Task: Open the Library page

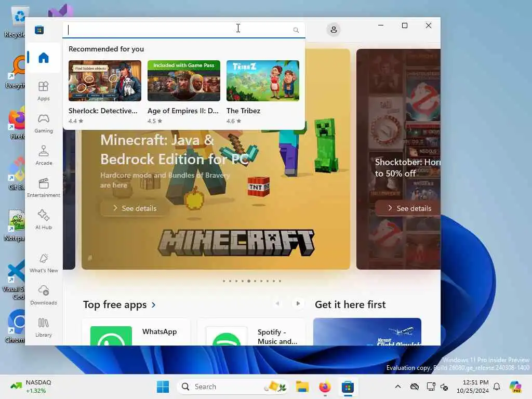Action: (44, 327)
